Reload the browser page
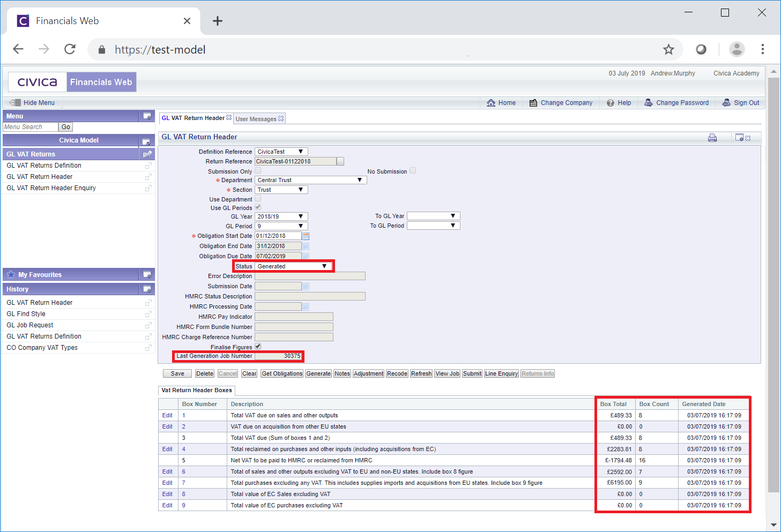 [x=70, y=49]
